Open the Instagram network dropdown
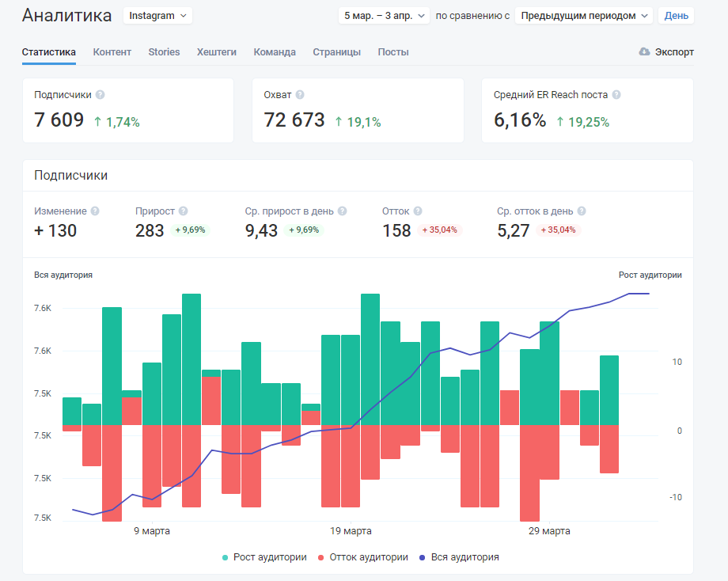Screen dimensions: 728x581 pos(157,16)
